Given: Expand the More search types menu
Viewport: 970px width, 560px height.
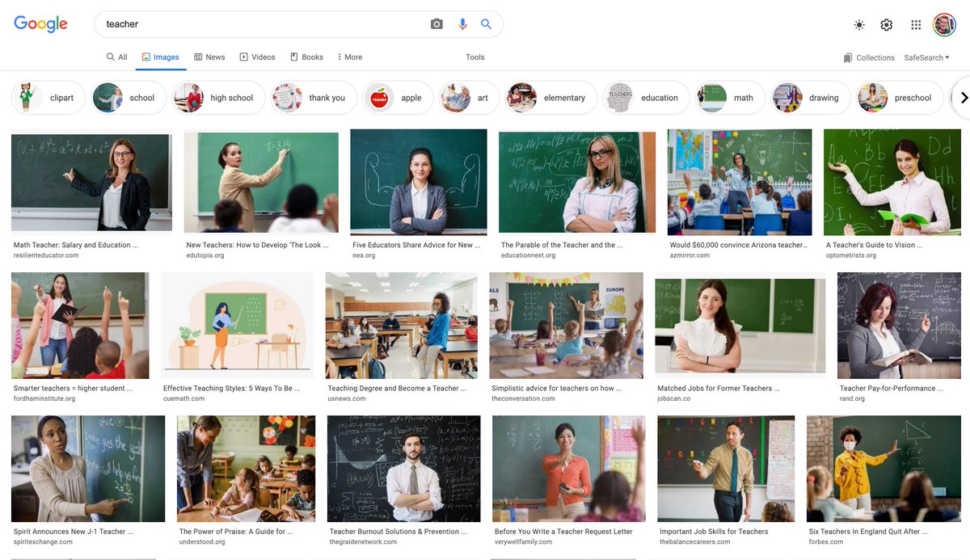Looking at the screenshot, I should point(348,57).
